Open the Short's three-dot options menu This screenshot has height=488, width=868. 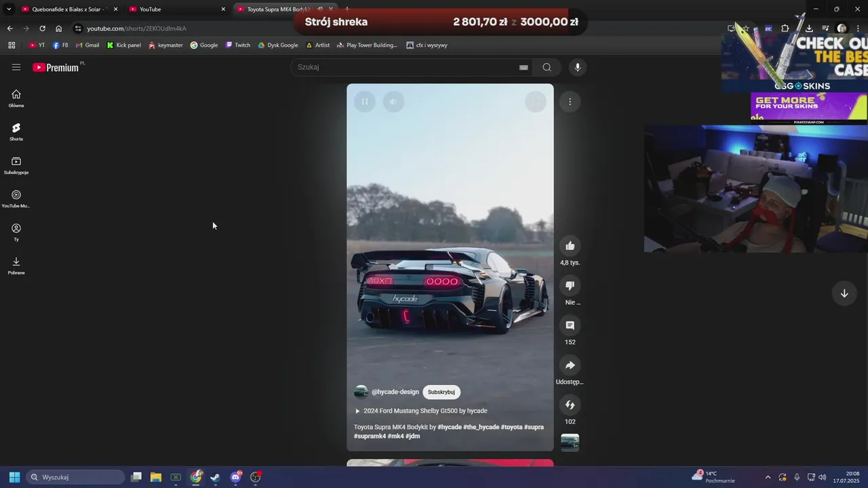(570, 102)
